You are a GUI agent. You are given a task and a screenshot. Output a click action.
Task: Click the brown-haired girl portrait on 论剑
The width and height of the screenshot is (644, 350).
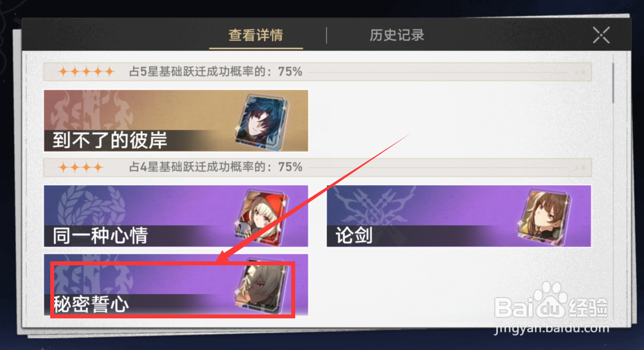tap(545, 218)
